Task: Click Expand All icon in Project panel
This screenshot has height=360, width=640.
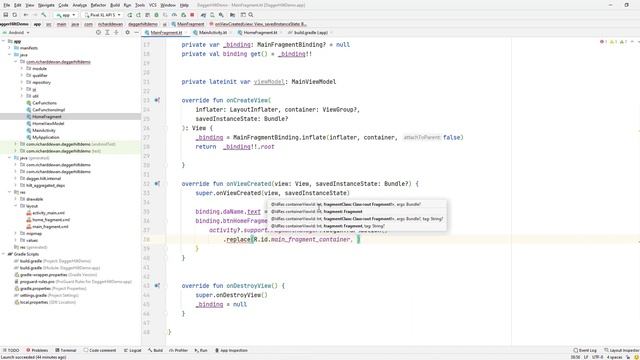Action: [107, 32]
